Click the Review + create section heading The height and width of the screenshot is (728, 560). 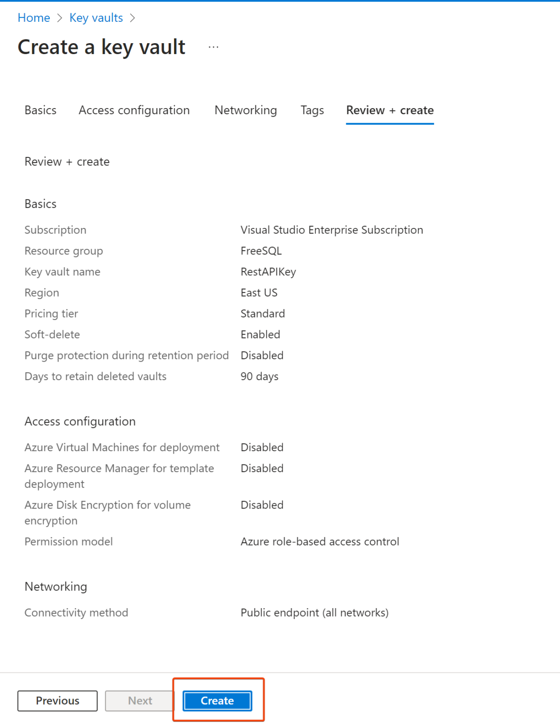(x=66, y=162)
